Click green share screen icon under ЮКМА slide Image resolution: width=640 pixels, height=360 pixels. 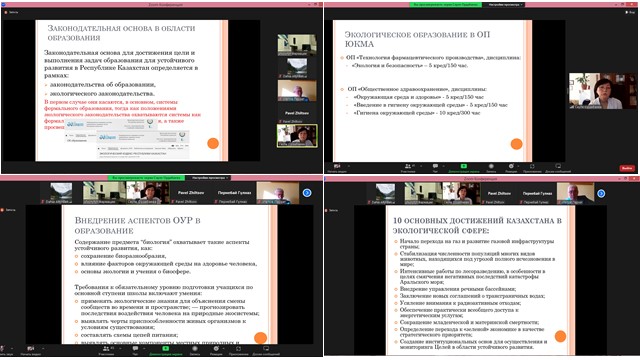464,166
